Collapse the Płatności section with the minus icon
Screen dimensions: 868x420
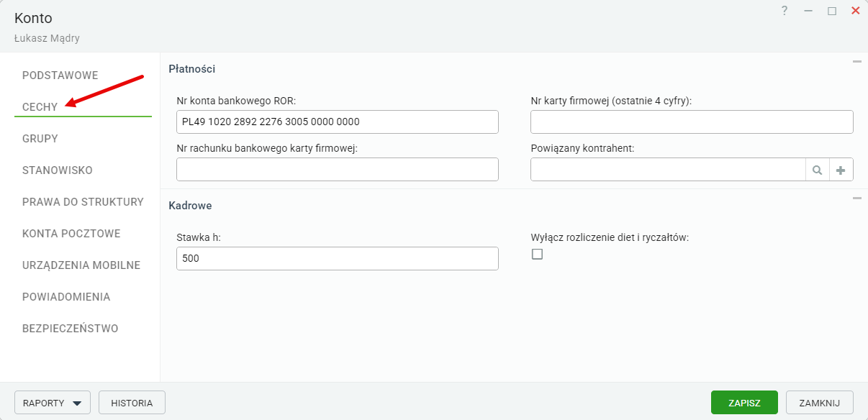click(x=856, y=62)
